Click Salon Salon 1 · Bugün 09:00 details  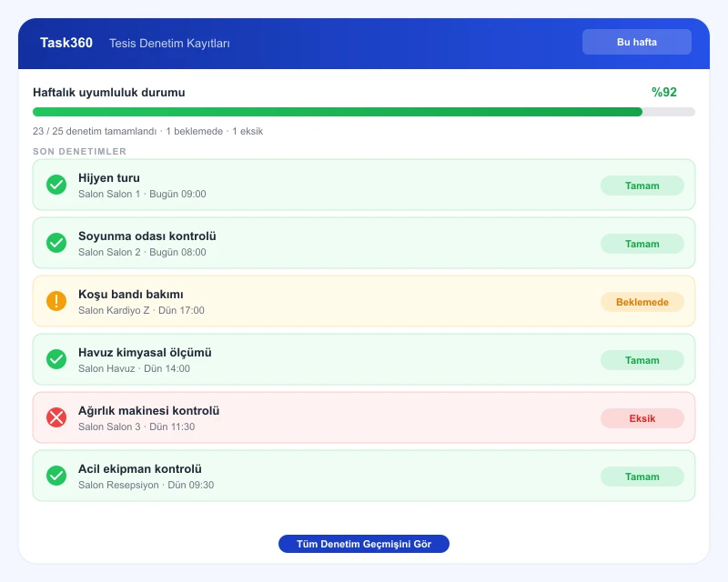pos(142,194)
